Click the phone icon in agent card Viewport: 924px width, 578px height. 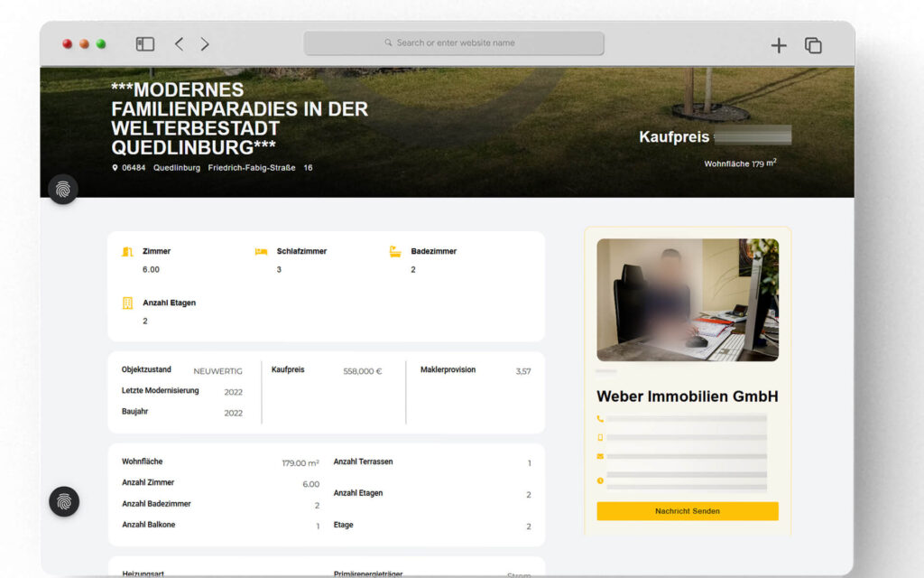[600, 419]
